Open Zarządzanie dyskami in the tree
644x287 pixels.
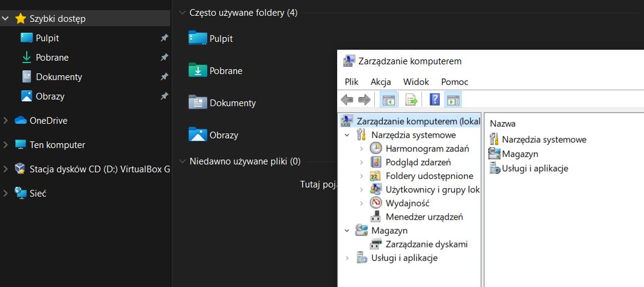coord(426,244)
